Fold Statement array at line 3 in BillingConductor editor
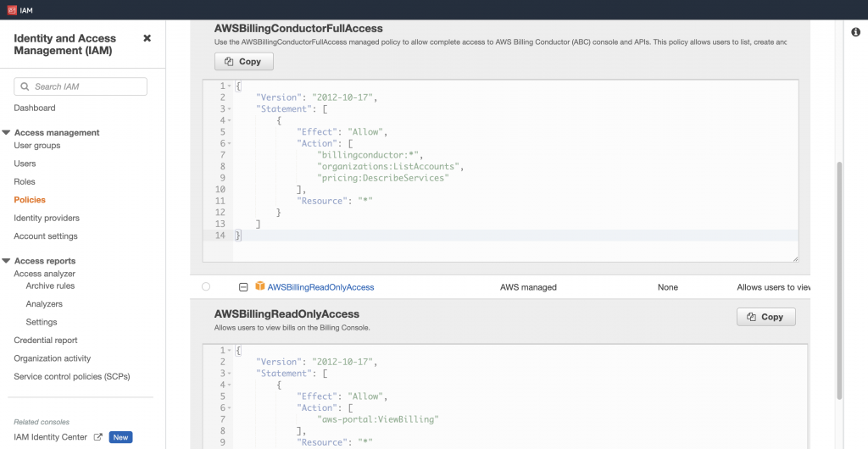868x449 pixels. [x=229, y=109]
